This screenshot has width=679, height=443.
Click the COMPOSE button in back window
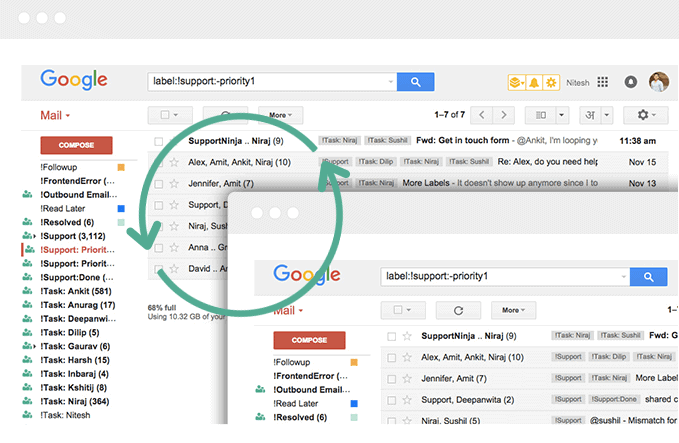[76, 145]
